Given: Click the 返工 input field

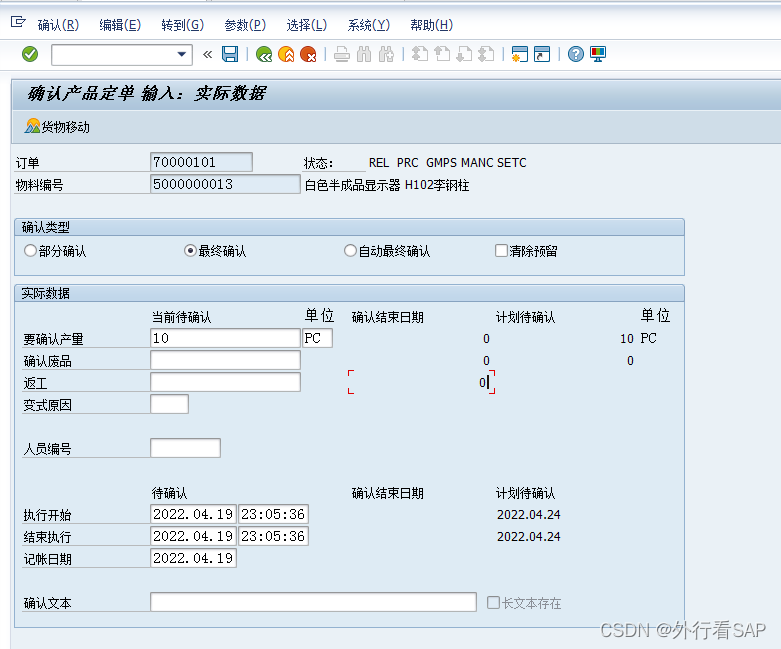Looking at the screenshot, I should pos(225,382).
